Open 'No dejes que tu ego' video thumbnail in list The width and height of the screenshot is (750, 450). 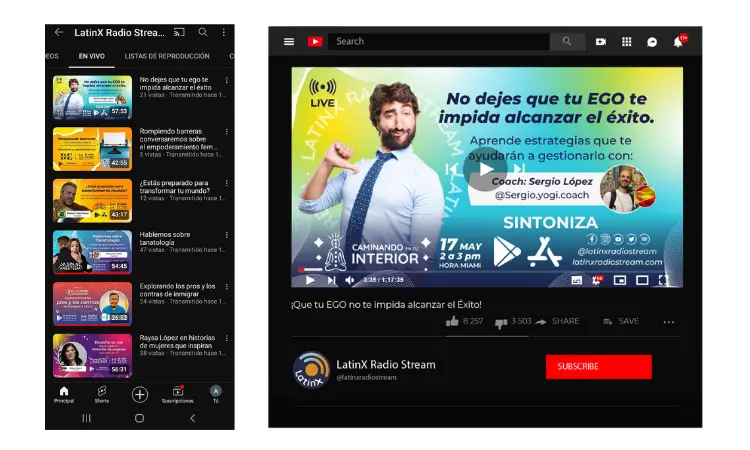pos(92,97)
